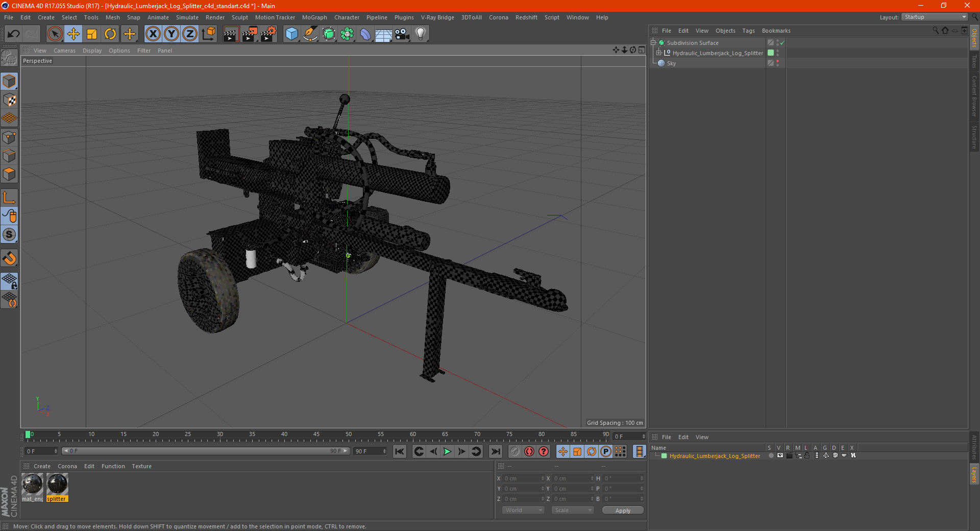Open the Layout Startup dropdown
The width and height of the screenshot is (980, 531).
[x=935, y=17]
